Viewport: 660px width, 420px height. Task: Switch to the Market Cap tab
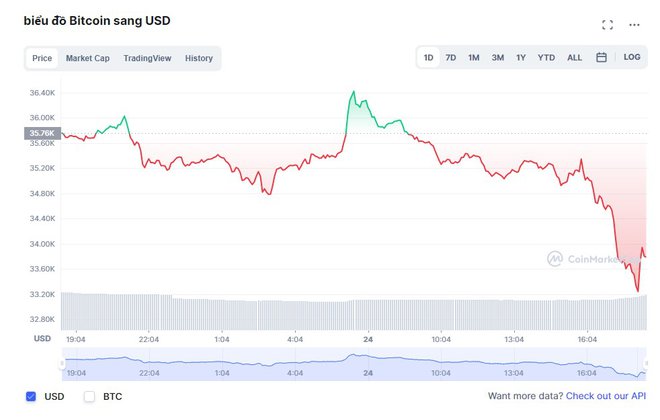pyautogui.click(x=88, y=58)
